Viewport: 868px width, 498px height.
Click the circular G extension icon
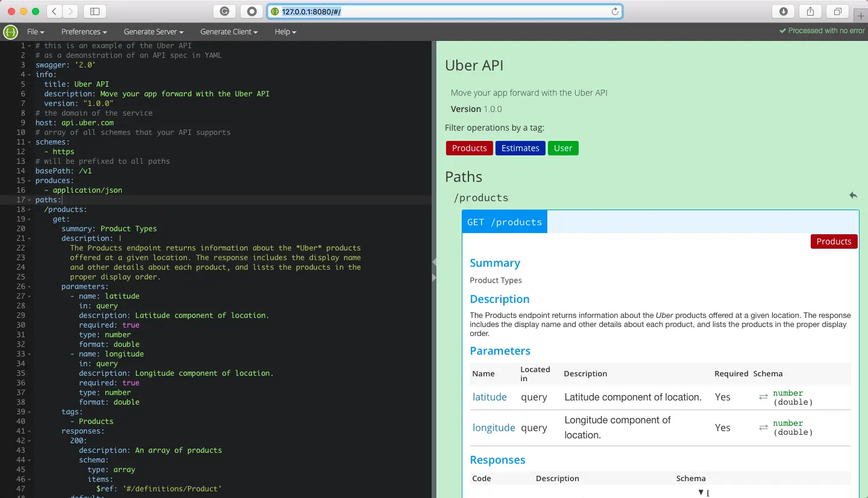click(x=225, y=11)
